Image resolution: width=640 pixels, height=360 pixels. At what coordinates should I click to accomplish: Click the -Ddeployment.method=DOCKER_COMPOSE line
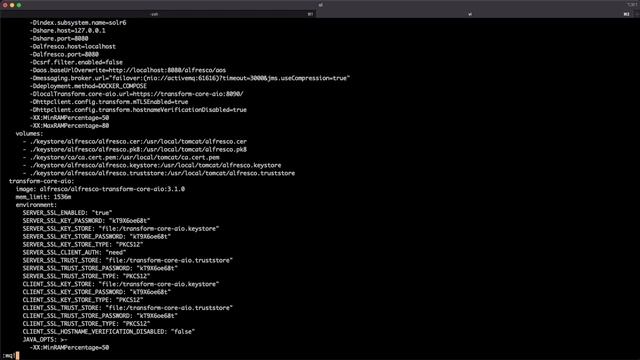88,86
